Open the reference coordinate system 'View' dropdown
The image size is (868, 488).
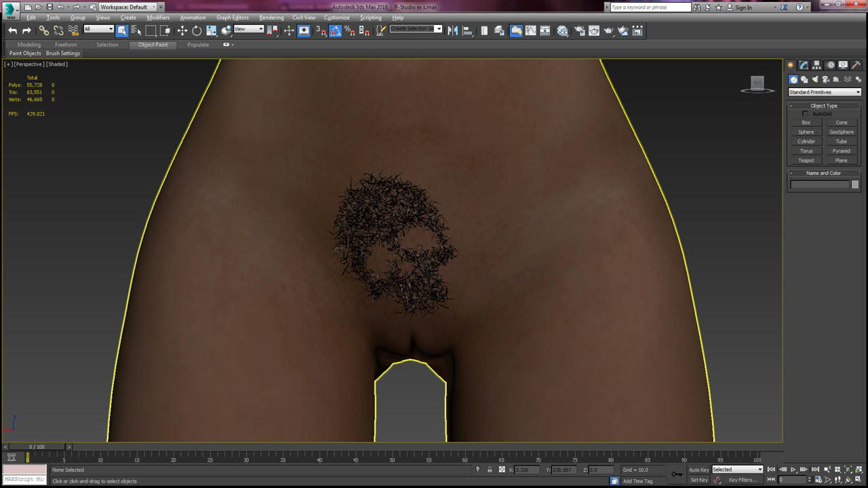coord(249,29)
